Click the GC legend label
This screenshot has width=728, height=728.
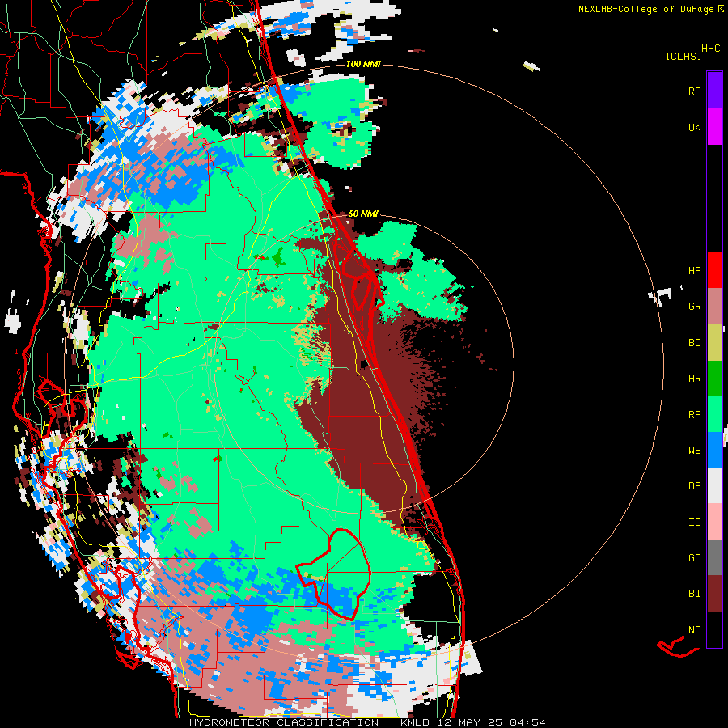click(694, 558)
